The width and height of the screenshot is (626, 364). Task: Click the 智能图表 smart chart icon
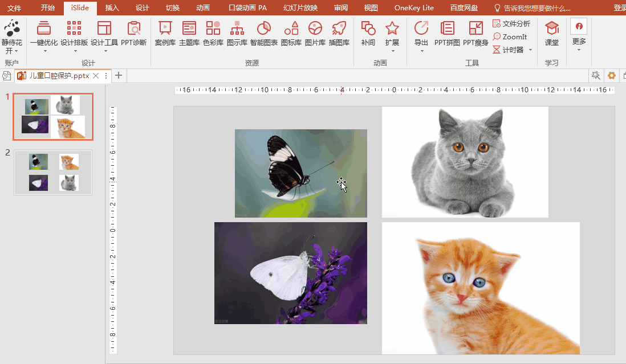(263, 33)
